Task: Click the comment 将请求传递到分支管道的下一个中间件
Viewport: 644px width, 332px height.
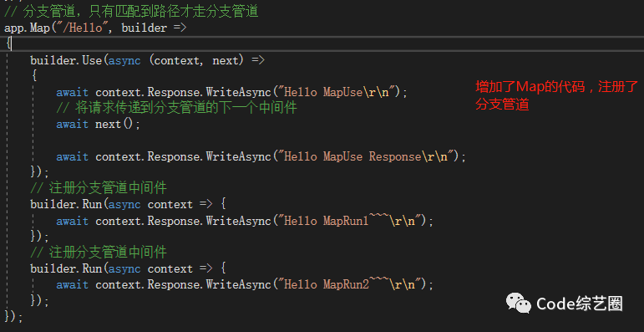Action: coord(176,108)
